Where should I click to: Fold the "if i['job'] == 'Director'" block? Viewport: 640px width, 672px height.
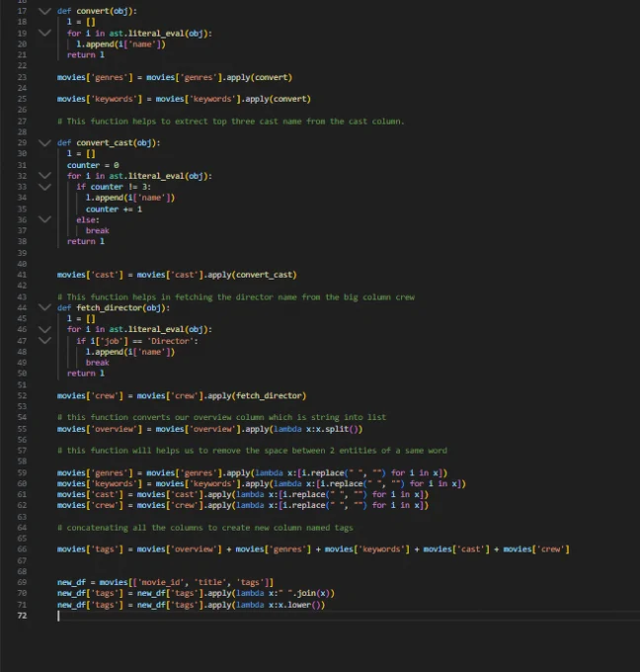(x=44, y=341)
